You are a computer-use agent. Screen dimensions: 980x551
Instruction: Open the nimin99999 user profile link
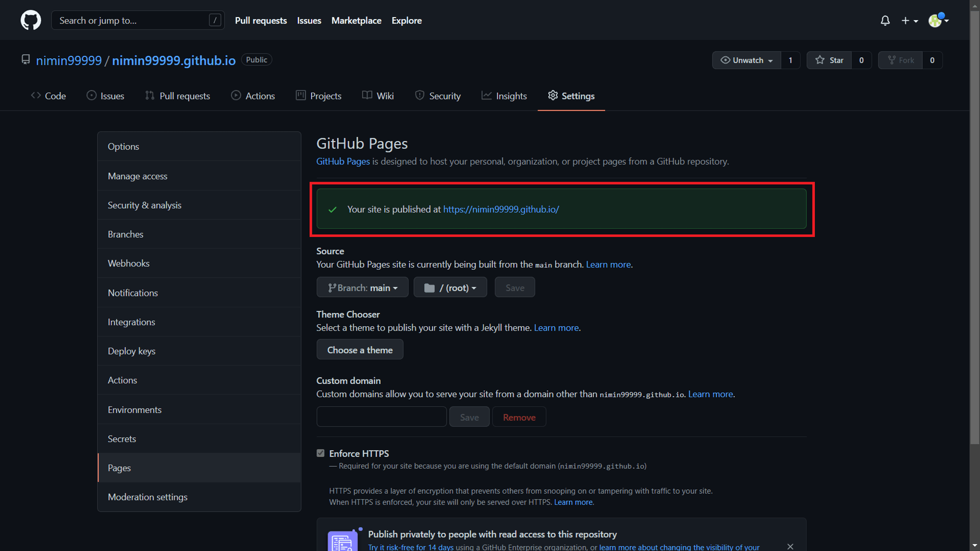pyautogui.click(x=69, y=60)
